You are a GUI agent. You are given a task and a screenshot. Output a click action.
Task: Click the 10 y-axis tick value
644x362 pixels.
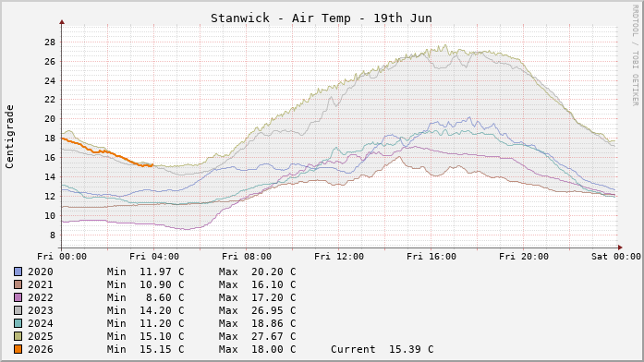(x=50, y=215)
